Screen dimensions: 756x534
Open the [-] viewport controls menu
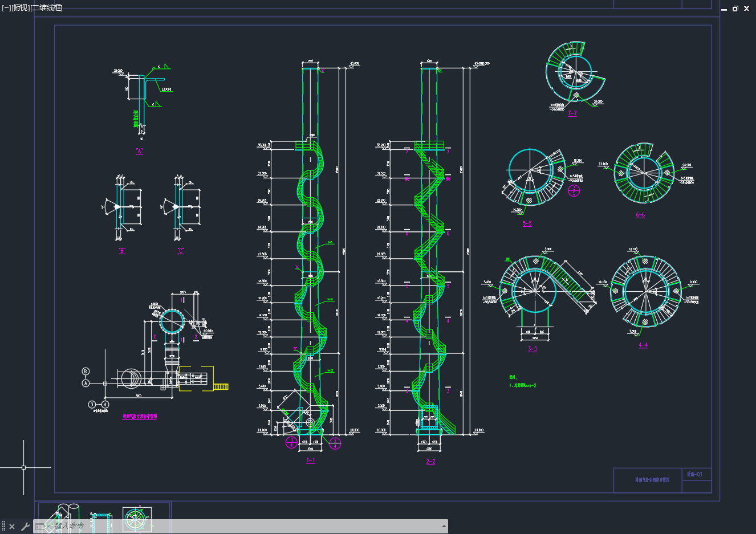coord(6,7)
